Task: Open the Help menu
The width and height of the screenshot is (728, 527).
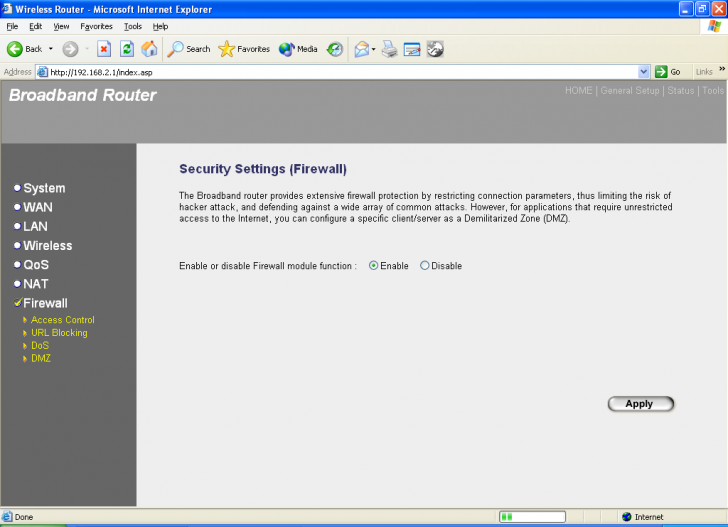Action: (x=160, y=26)
